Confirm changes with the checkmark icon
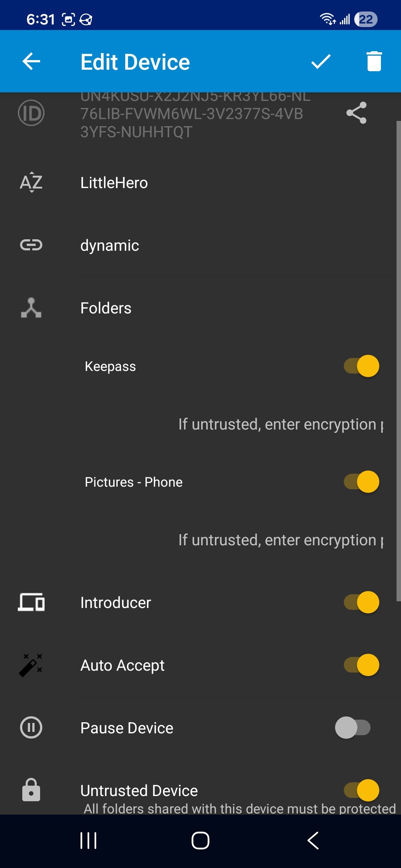This screenshot has height=868, width=401. (x=321, y=61)
